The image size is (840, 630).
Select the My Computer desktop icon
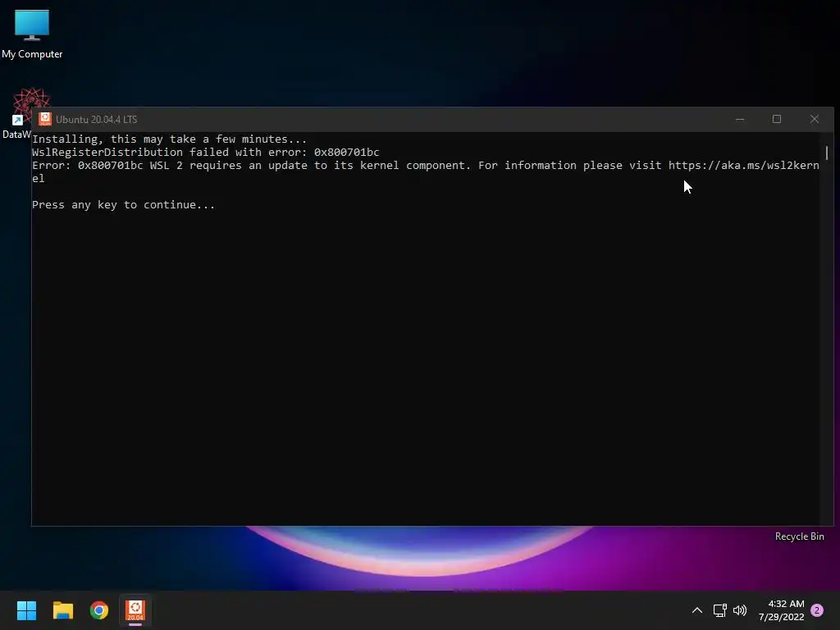tap(32, 34)
